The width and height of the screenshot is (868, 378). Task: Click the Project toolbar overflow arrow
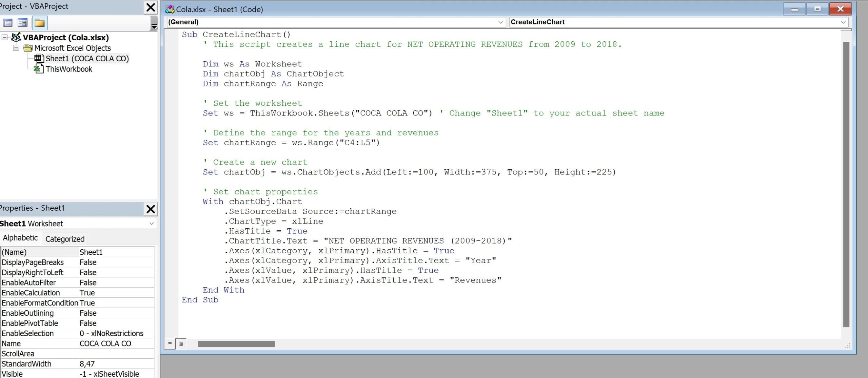(154, 23)
